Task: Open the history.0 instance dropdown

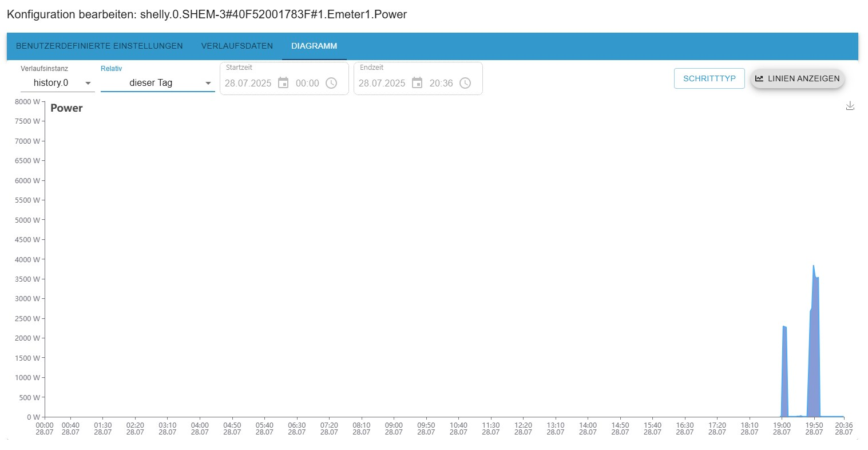Action: (x=58, y=83)
